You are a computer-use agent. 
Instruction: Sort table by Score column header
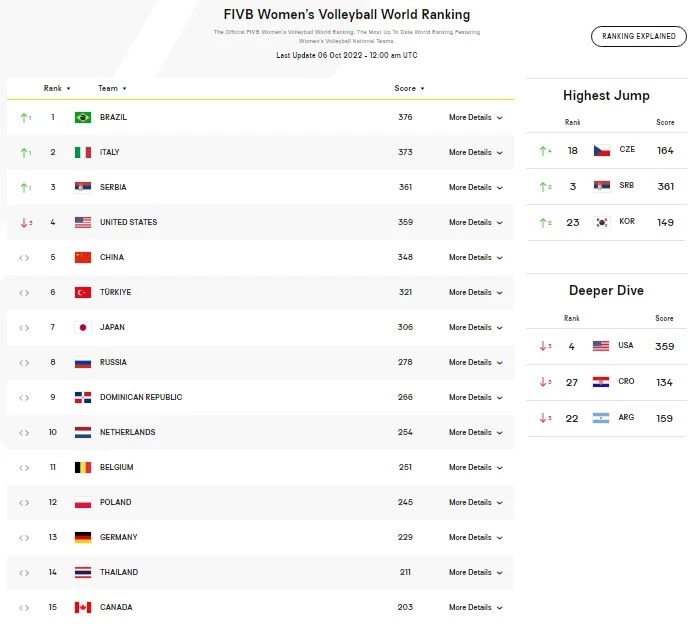pos(408,89)
